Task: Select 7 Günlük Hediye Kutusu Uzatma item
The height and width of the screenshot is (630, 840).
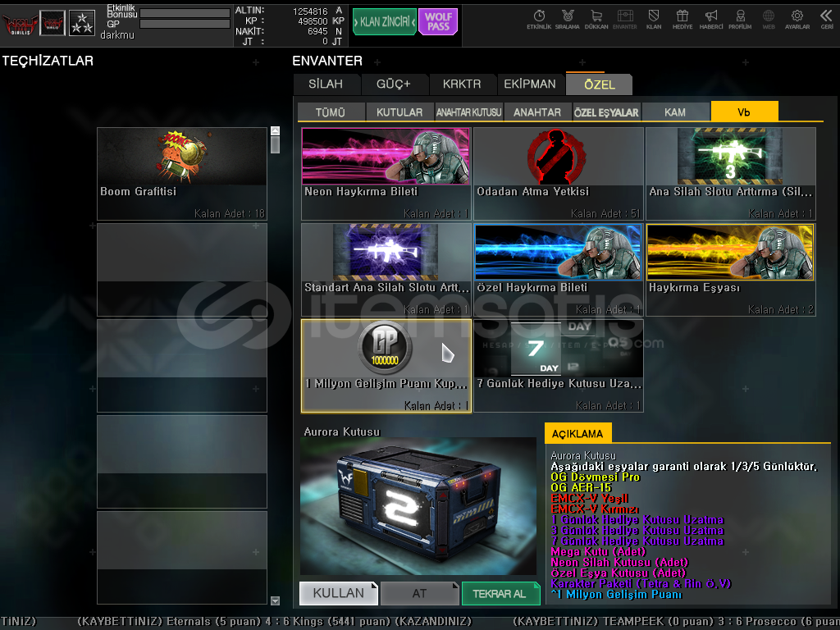Action: tap(558, 366)
